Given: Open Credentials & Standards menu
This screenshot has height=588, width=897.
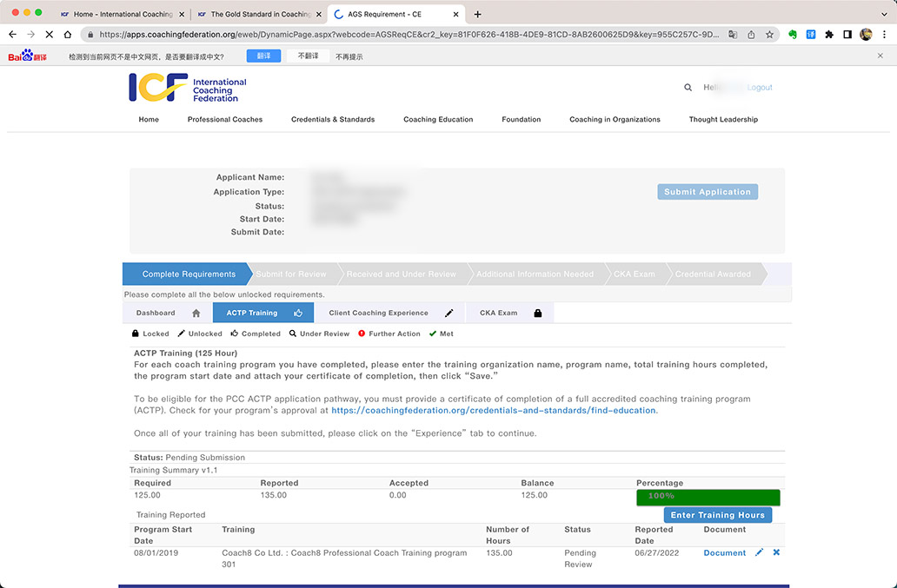Looking at the screenshot, I should (333, 120).
